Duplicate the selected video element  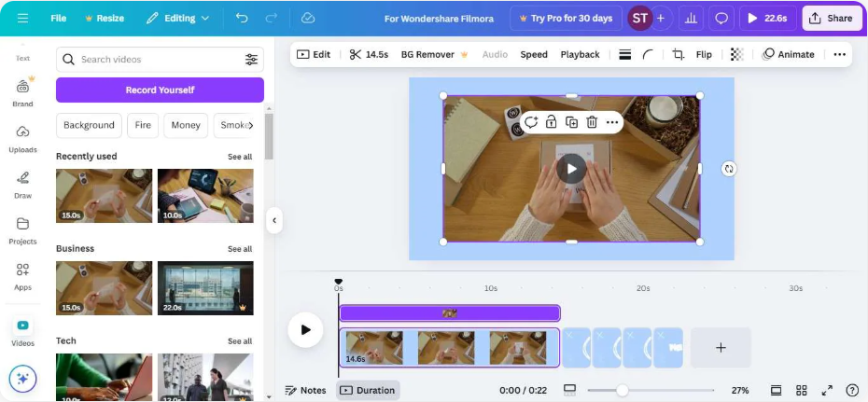point(571,122)
